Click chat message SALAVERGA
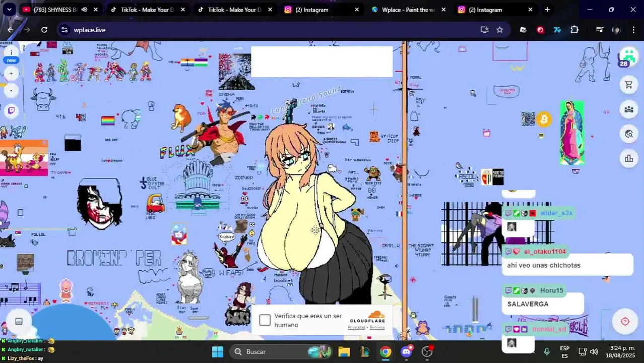Image resolution: width=644 pixels, height=363 pixels. tap(528, 304)
